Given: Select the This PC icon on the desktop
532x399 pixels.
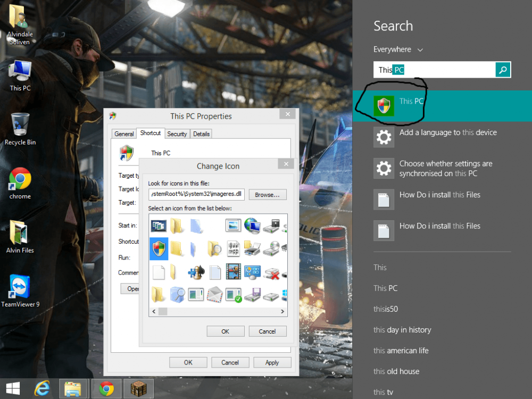Looking at the screenshot, I should (x=20, y=76).
